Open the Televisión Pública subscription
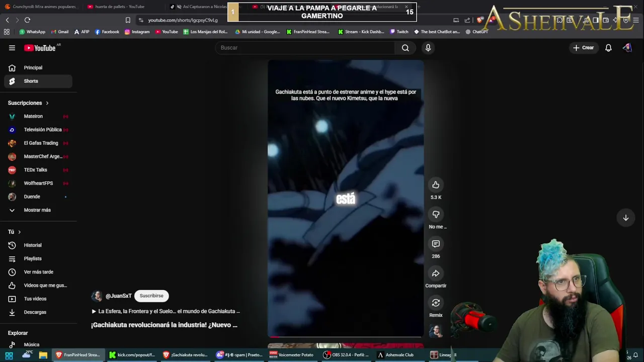The image size is (644, 362). click(x=38, y=130)
